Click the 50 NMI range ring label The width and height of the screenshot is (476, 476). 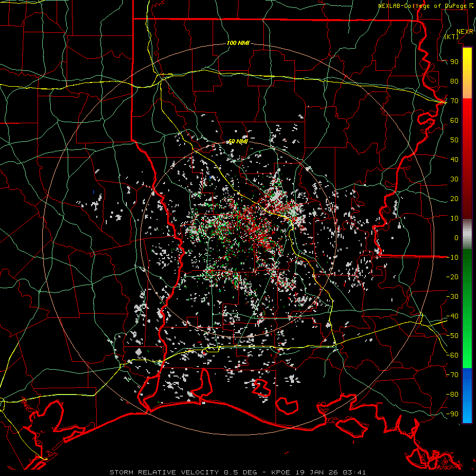tap(238, 141)
